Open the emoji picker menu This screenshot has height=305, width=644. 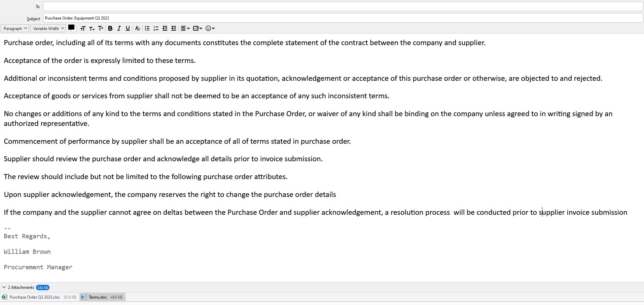(x=210, y=28)
